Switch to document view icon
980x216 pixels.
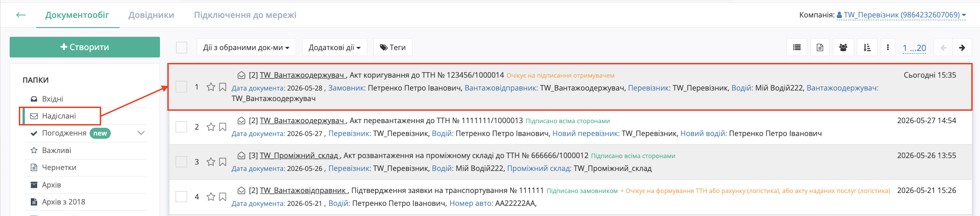(820, 47)
